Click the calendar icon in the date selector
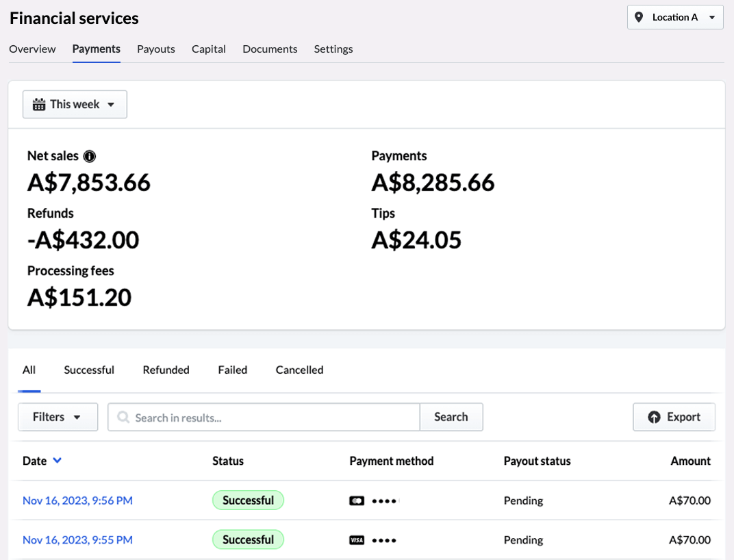The image size is (734, 560). [40, 103]
